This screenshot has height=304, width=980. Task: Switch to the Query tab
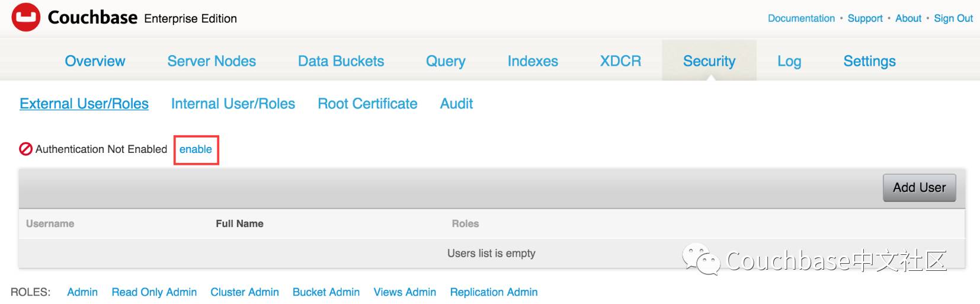click(x=446, y=61)
